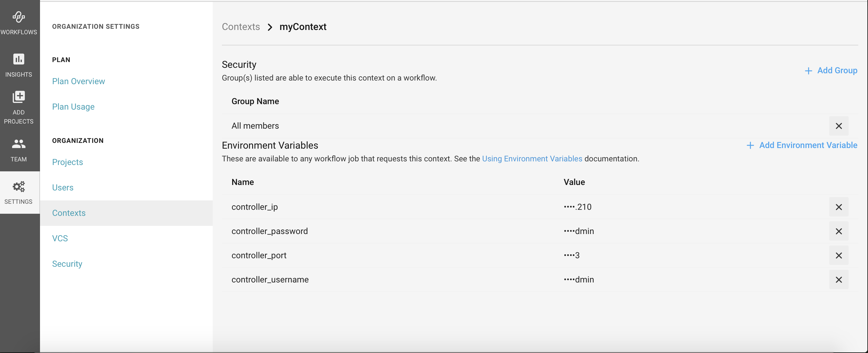The image size is (868, 353).
Task: Click the myContext breadcrumb title
Action: click(303, 26)
